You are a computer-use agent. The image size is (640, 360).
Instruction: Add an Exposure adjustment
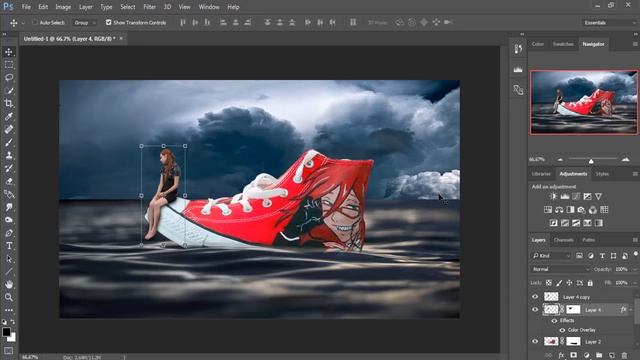(587, 196)
